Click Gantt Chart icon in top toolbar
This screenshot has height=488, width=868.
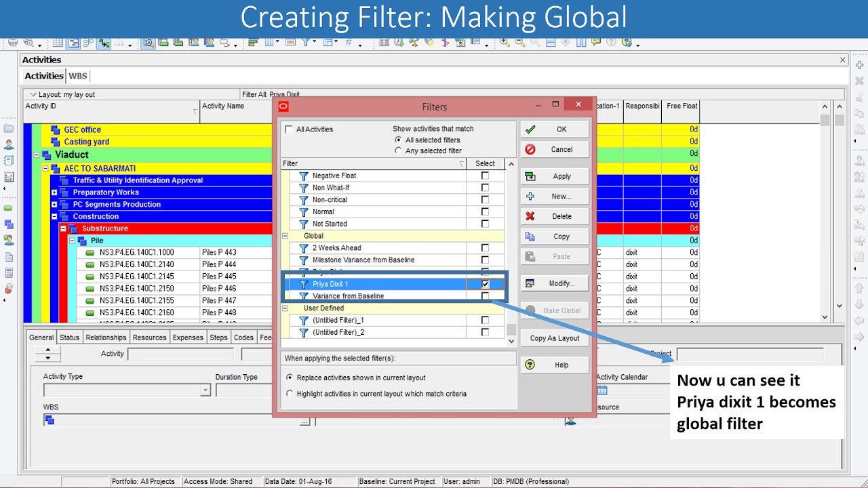(x=73, y=43)
